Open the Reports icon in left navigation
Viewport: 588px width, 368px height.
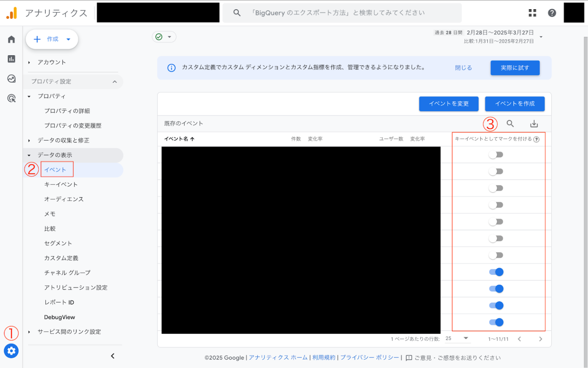pyautogui.click(x=11, y=59)
